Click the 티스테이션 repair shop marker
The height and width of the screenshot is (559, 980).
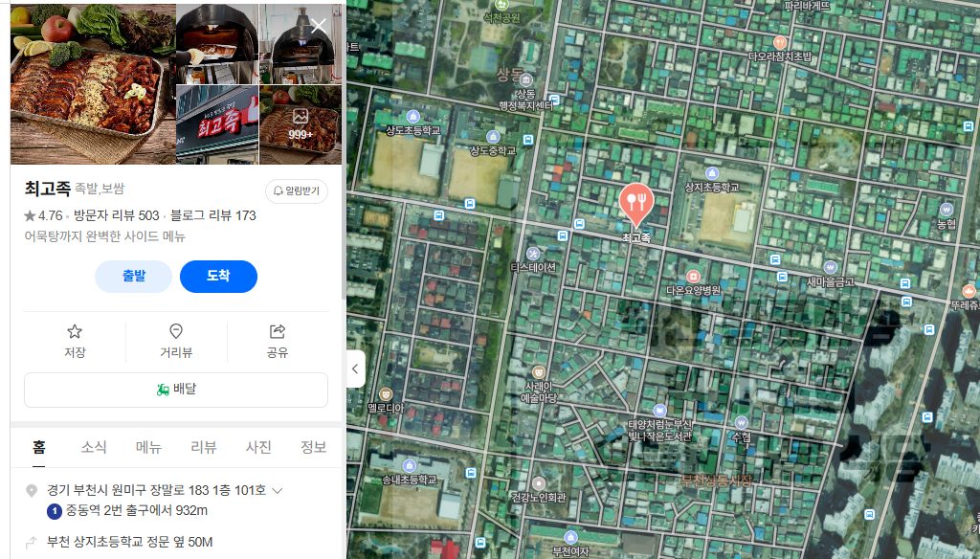click(532, 254)
